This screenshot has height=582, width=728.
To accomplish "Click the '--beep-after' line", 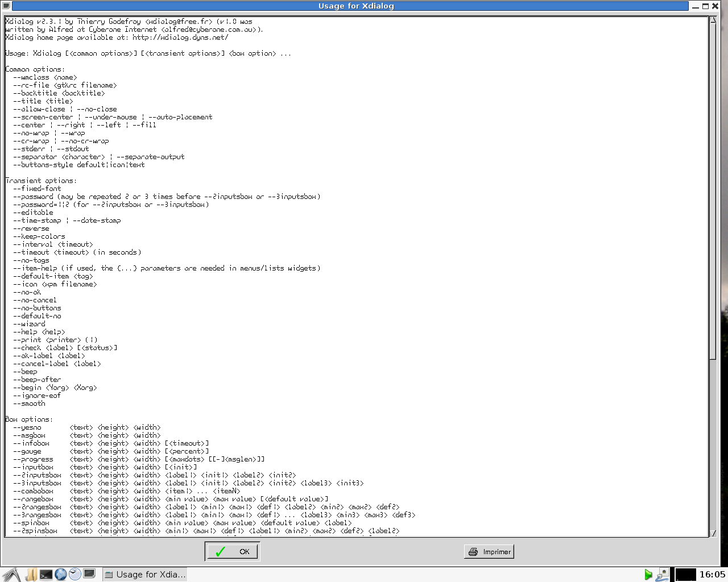I will [37, 380].
